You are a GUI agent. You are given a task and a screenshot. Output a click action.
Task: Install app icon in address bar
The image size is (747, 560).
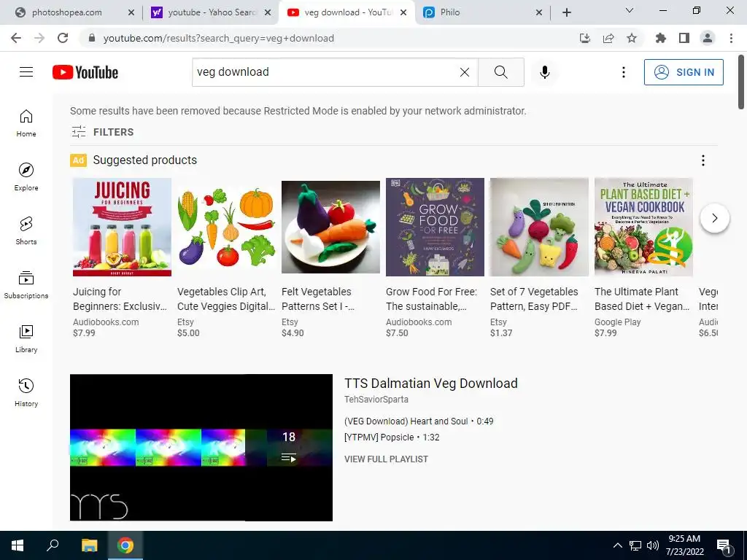pyautogui.click(x=585, y=38)
